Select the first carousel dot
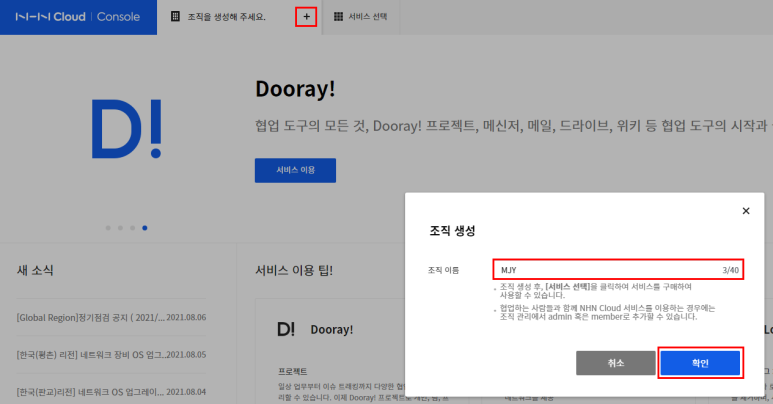This screenshot has height=404, width=773. (x=108, y=228)
